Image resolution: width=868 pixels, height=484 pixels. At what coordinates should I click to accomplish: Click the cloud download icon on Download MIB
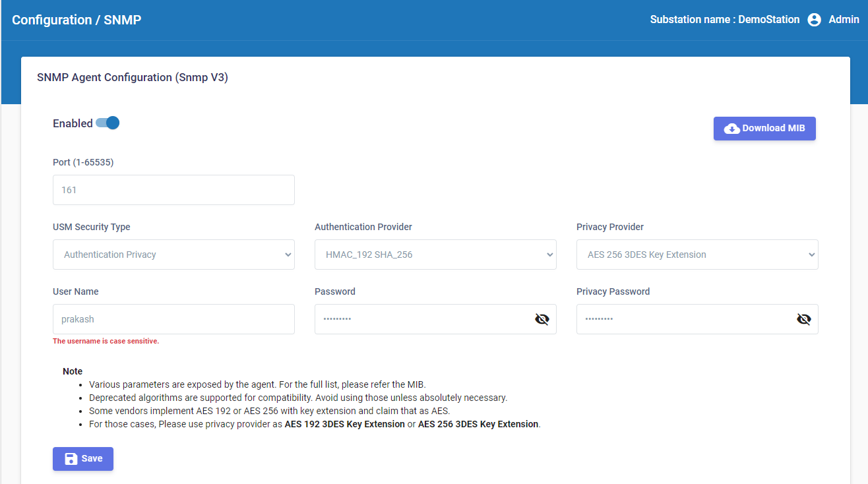[x=731, y=129]
